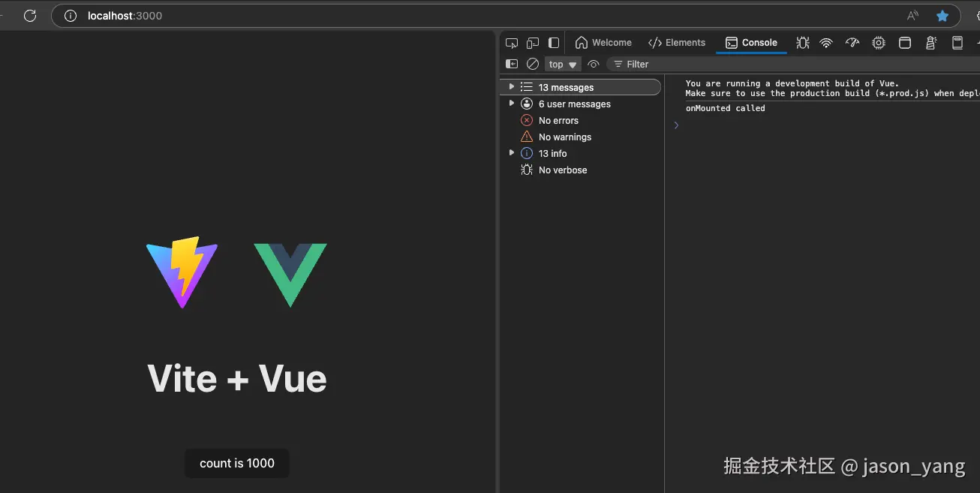This screenshot has height=493, width=980.
Task: Click the Vue logo
Action: (x=290, y=275)
